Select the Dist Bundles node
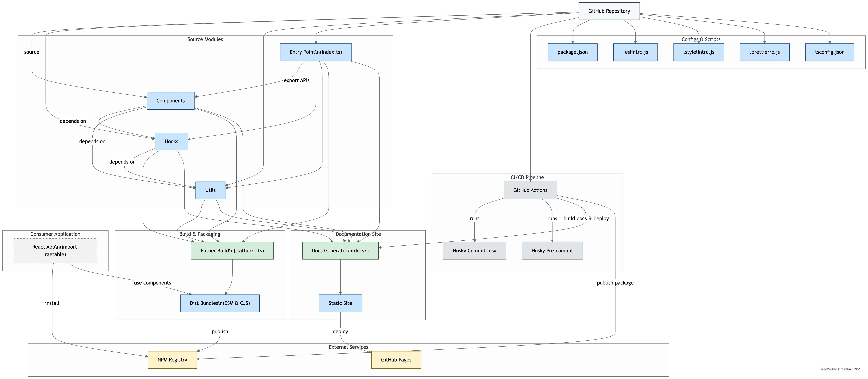 220,303
